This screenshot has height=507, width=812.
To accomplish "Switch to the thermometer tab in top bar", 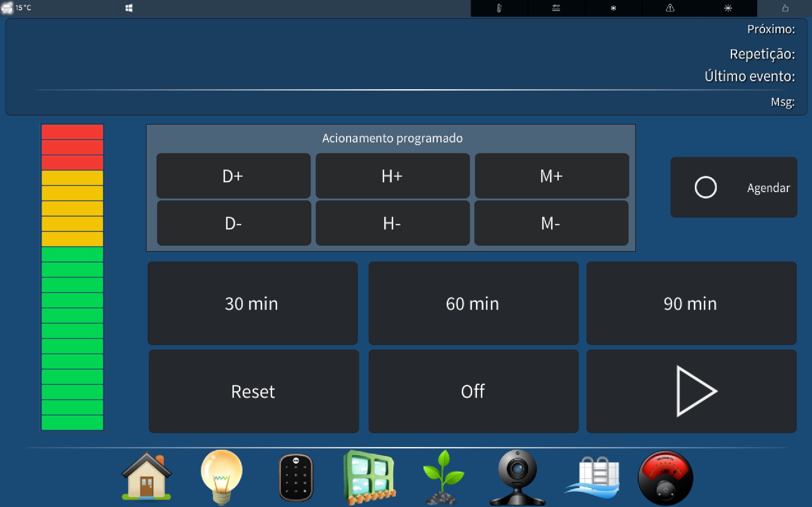I will coord(499,8).
